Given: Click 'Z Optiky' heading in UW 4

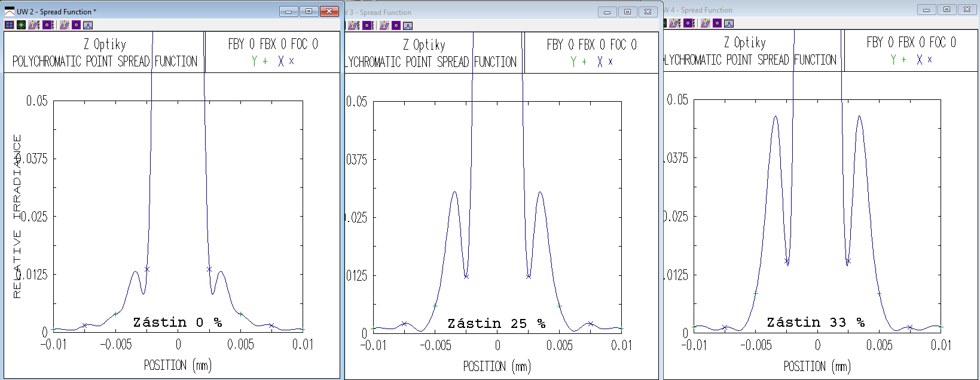Looking at the screenshot, I should tap(744, 42).
